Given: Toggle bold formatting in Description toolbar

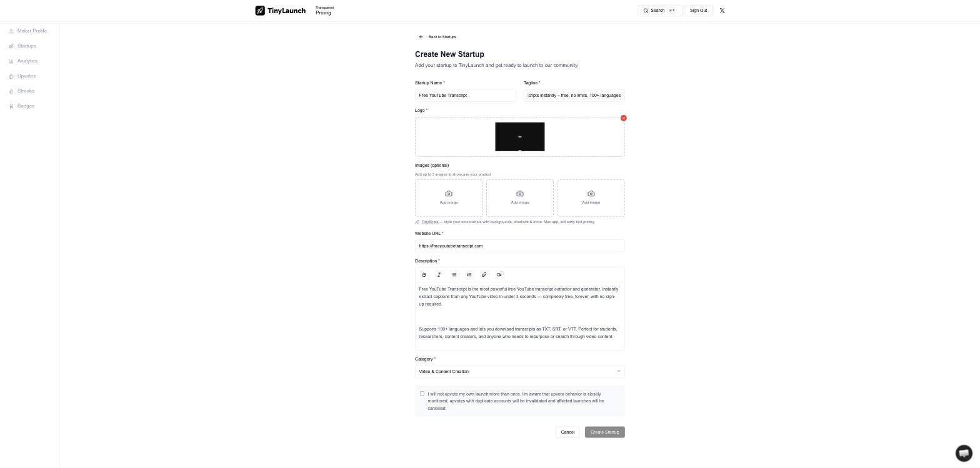Looking at the screenshot, I should (424, 275).
